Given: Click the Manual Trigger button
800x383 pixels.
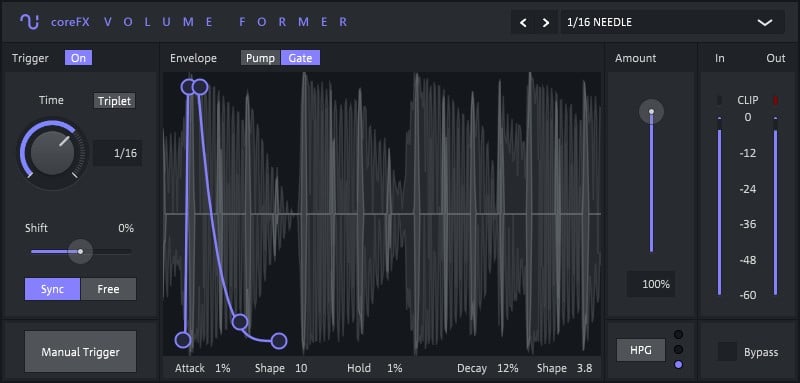Looking at the screenshot, I should [x=81, y=351].
